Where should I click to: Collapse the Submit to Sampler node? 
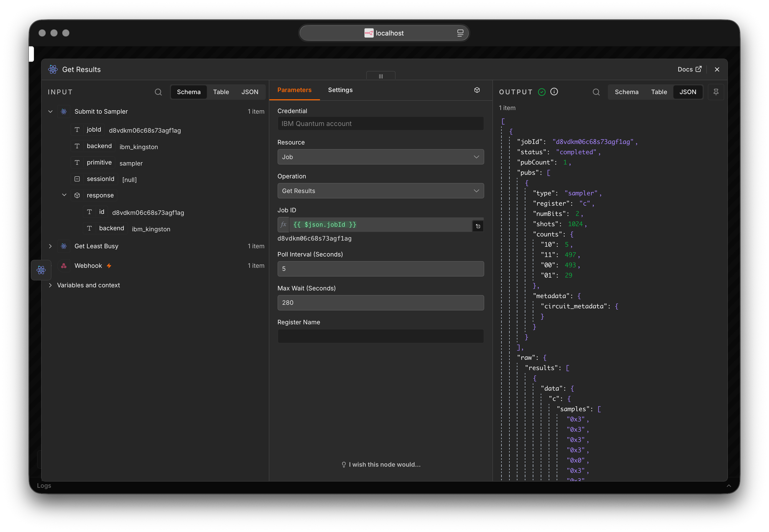(x=50, y=111)
